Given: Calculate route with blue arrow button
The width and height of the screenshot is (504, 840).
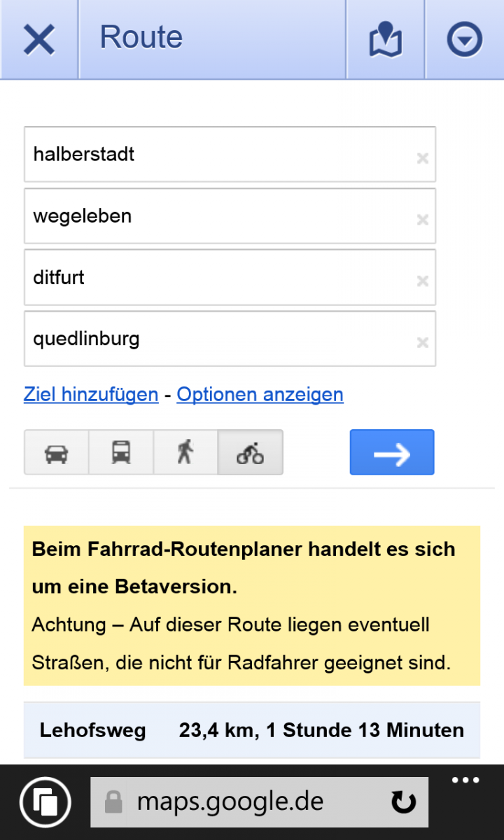Looking at the screenshot, I should pyautogui.click(x=392, y=452).
